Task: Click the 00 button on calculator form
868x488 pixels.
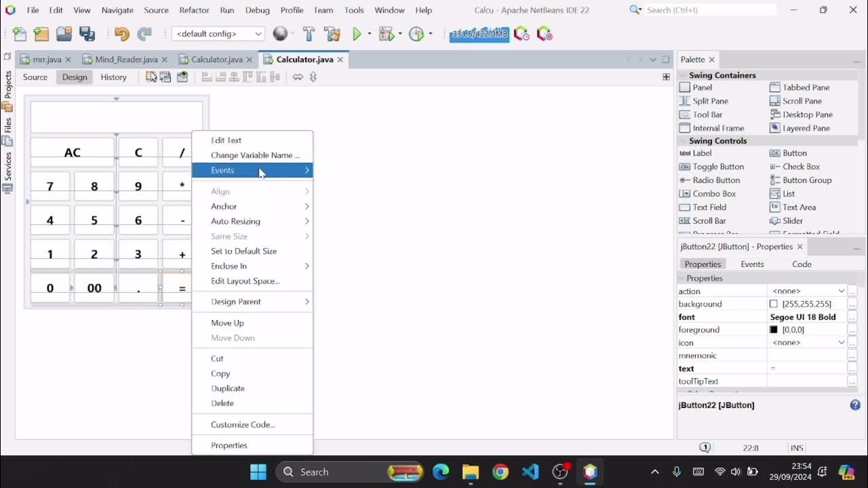Action: (94, 288)
